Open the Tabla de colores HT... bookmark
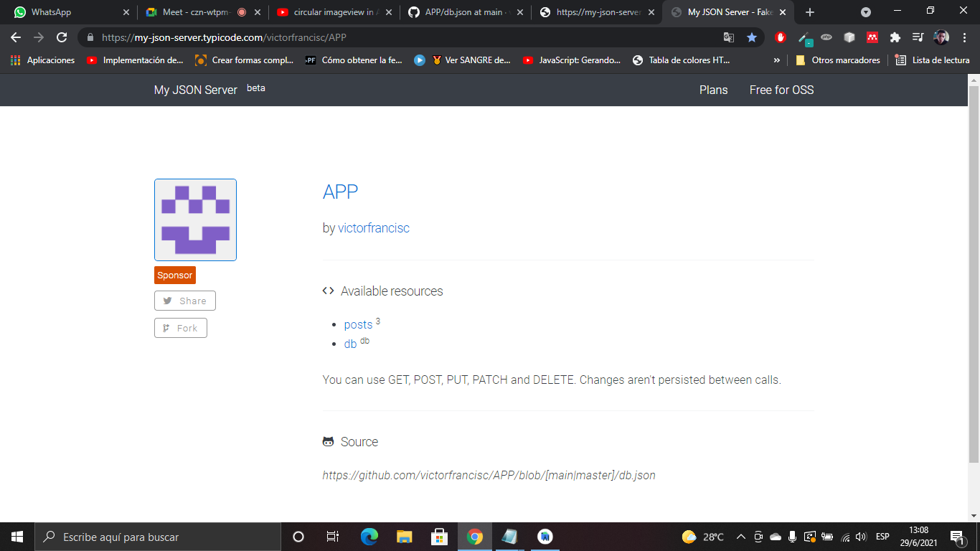Image resolution: width=980 pixels, height=551 pixels. pyautogui.click(x=682, y=60)
